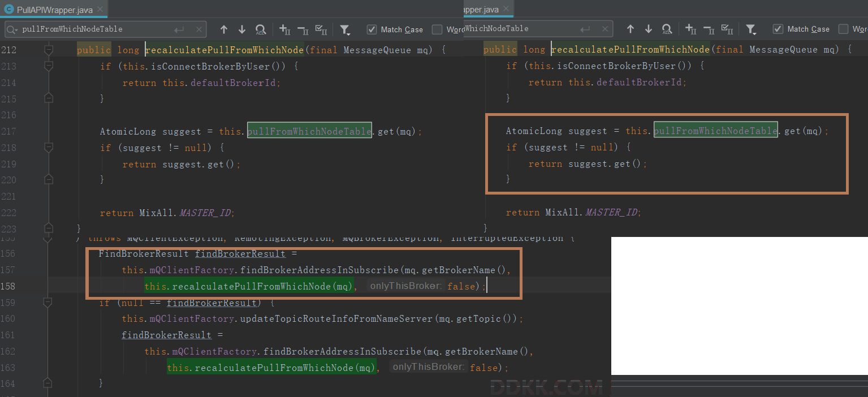Close the PullAPIWrapper.java tab on the left
This screenshot has height=397, width=868.
[99, 9]
